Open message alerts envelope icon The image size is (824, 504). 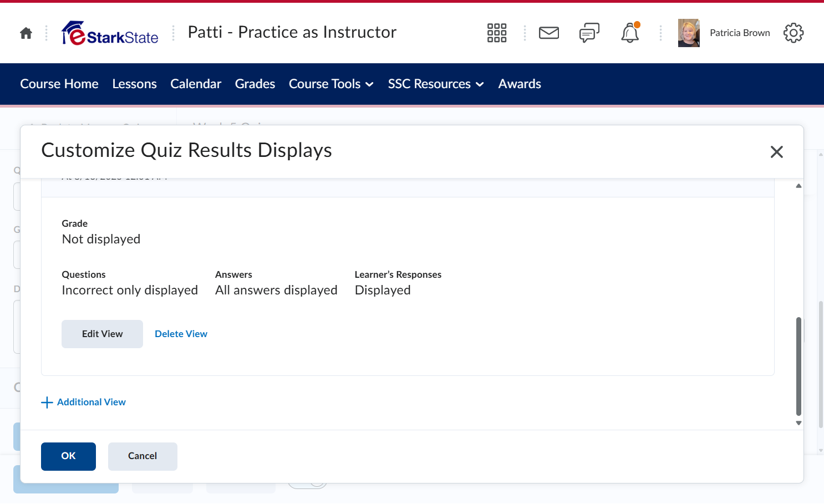tap(549, 33)
